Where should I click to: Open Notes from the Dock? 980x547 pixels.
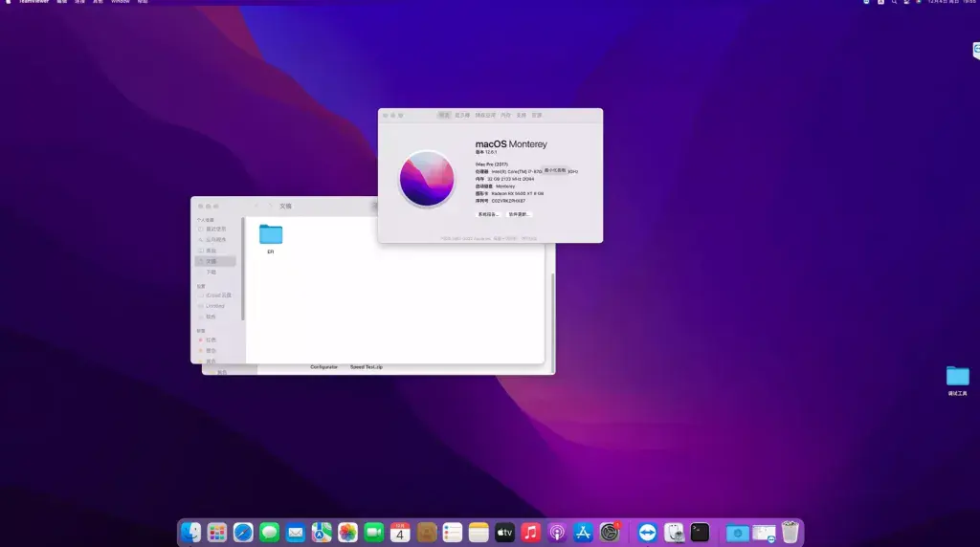click(479, 532)
